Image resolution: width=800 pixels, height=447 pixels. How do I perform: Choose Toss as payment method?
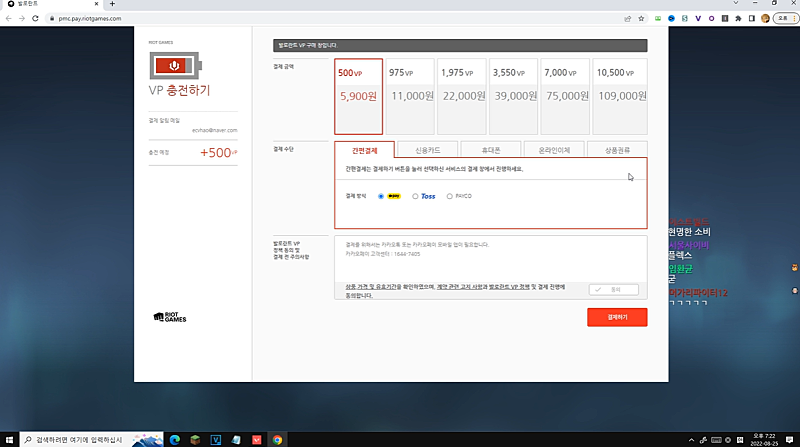click(x=415, y=196)
